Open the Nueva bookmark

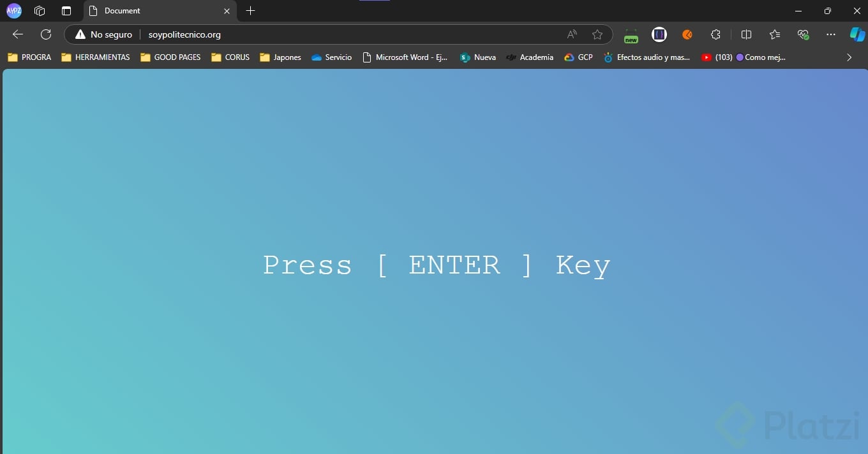[478, 57]
